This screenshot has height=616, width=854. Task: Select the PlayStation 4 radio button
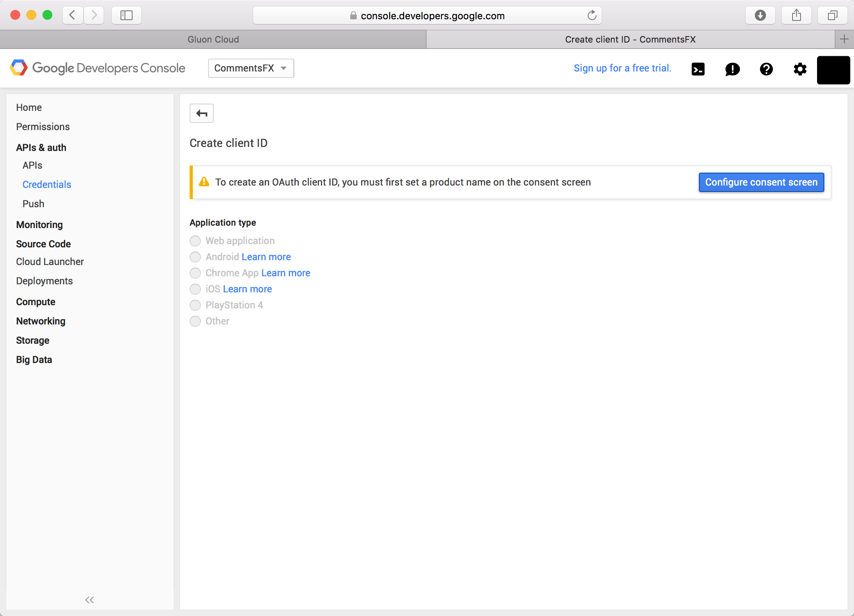[x=195, y=305]
